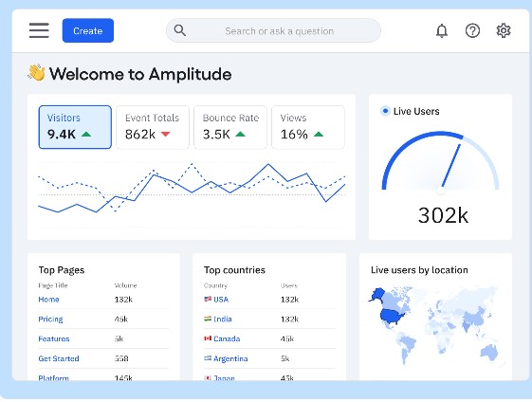Click the green up arrow beside 3.5K

tap(240, 135)
